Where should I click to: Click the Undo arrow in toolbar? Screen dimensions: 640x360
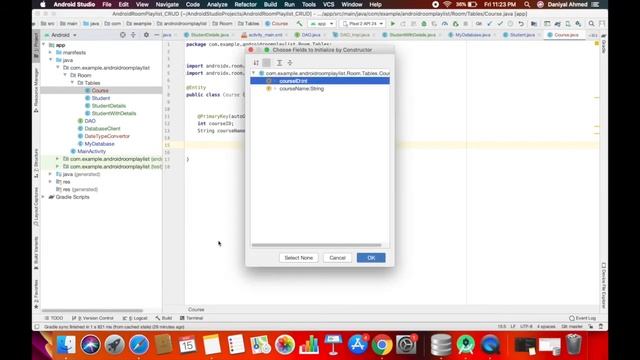[x=521, y=24]
